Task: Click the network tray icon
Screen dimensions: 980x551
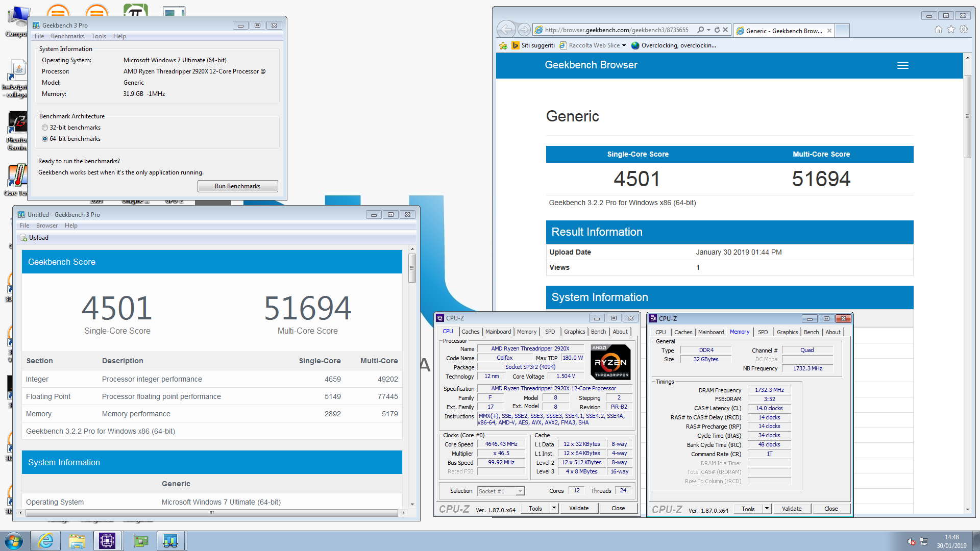Action: [924, 541]
